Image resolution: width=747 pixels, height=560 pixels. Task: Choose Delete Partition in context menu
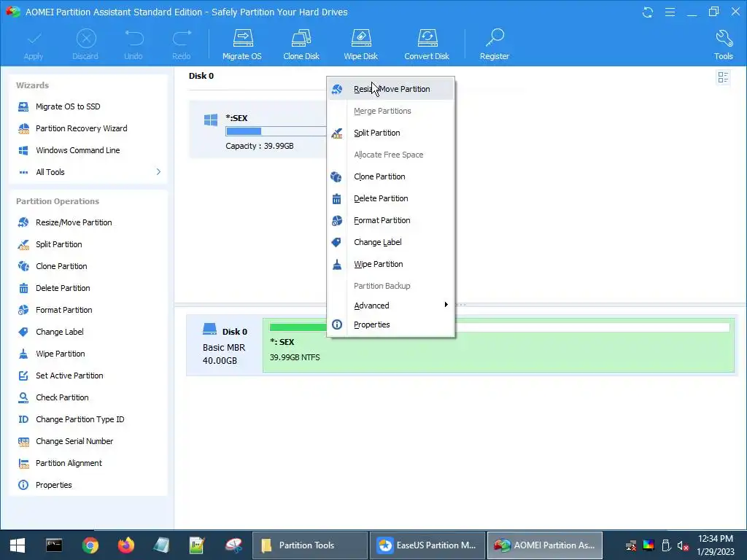coord(391,198)
